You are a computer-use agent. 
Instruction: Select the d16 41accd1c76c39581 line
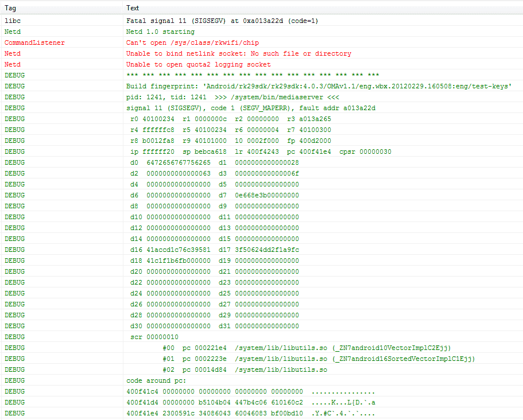tap(262, 250)
